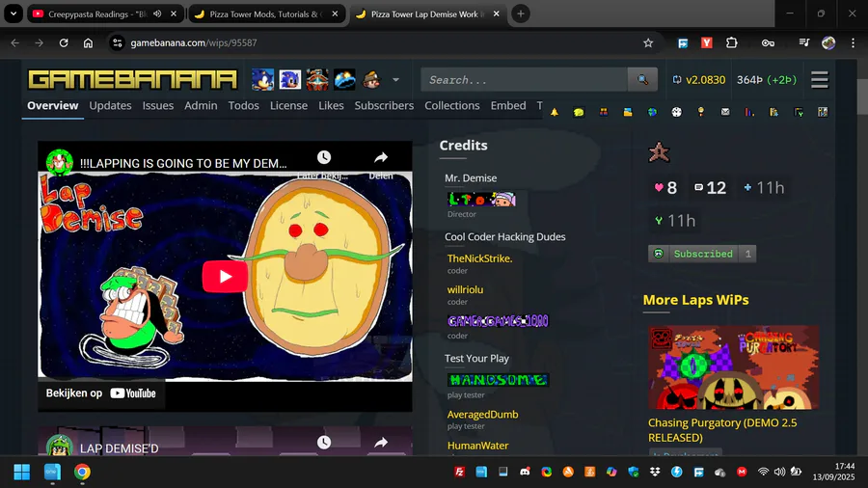Open a new browser tab

(x=521, y=14)
